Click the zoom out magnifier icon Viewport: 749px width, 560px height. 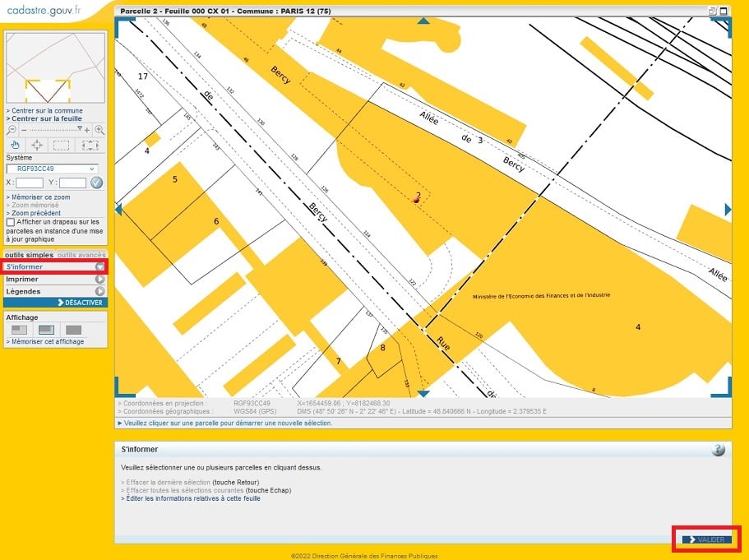(12, 130)
